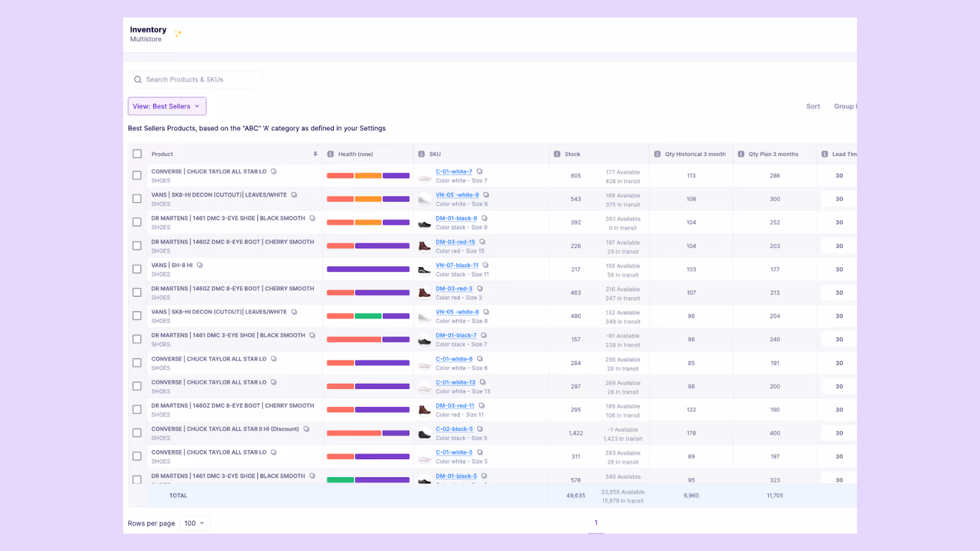Viewport: 980px width, 551px height.
Task: Tick checkbox for DM-03-red-3 row
Action: [137, 292]
